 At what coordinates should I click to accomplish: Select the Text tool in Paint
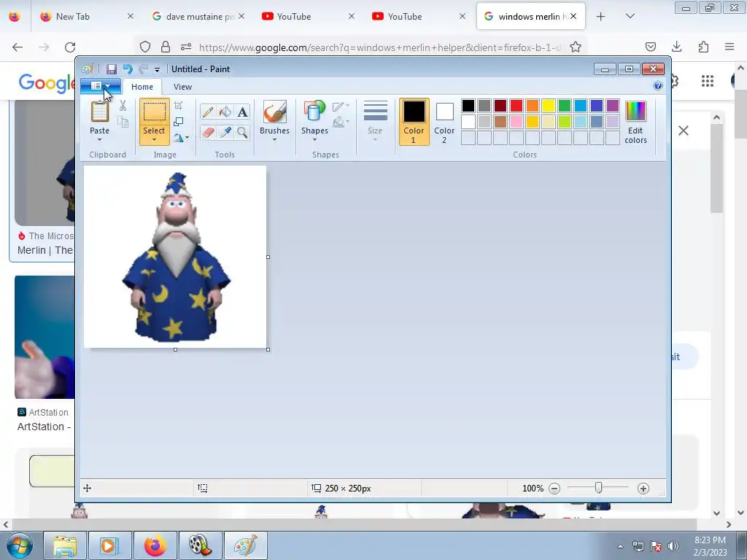click(x=242, y=112)
